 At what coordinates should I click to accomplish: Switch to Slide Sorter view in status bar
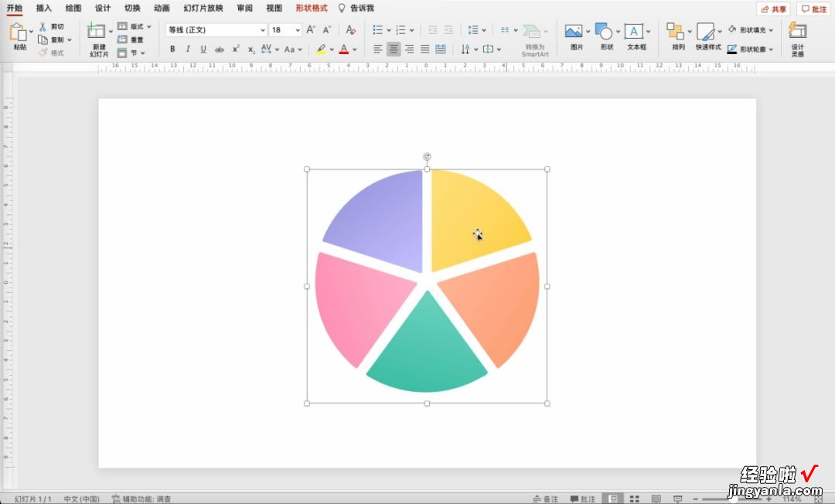[634, 499]
